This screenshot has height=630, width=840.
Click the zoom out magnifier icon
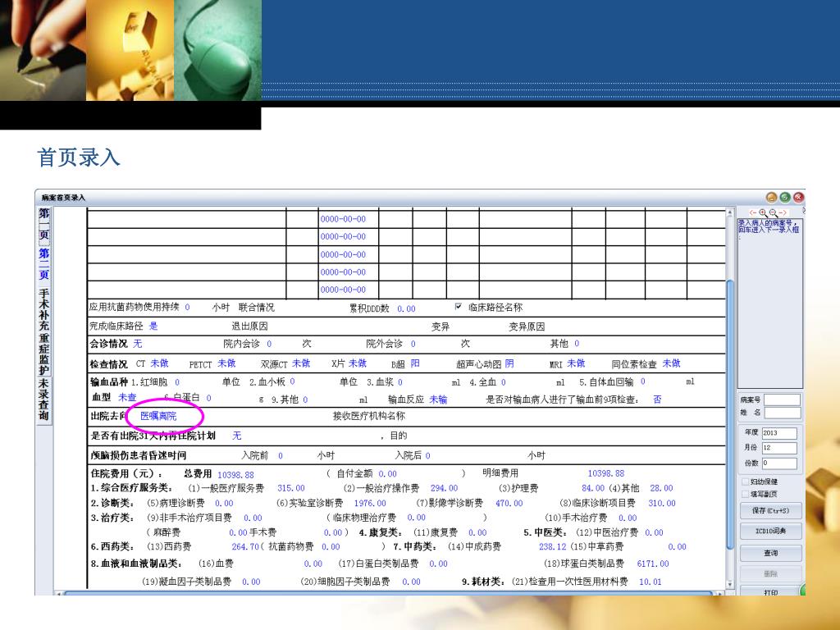773,212
